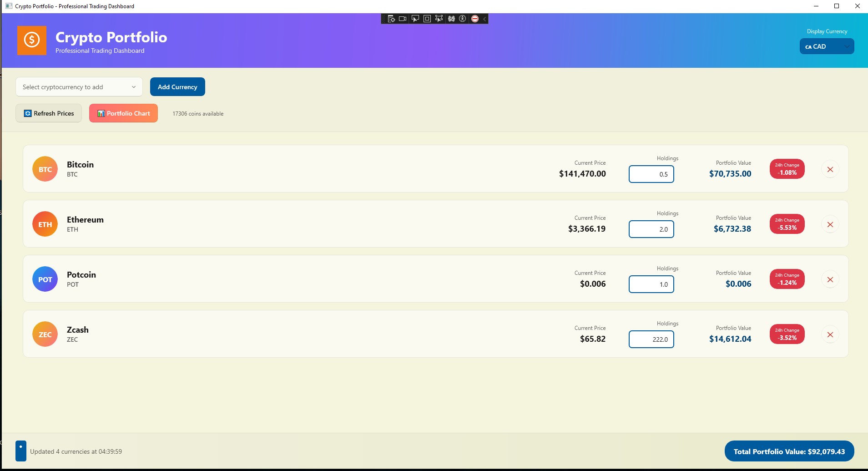Collapse the capture toolbar via chevron
This screenshot has height=471, width=868.
[484, 19]
